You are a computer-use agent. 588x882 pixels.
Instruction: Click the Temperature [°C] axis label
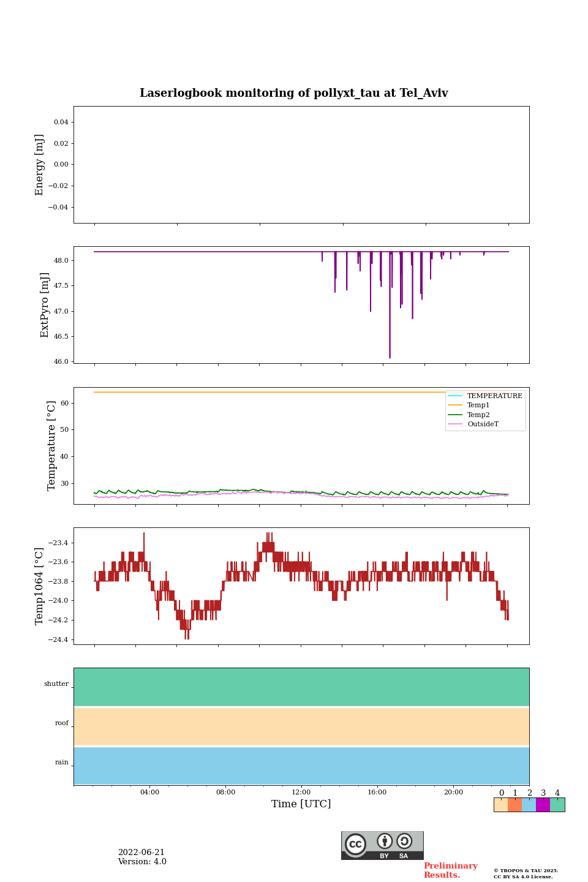coord(52,445)
